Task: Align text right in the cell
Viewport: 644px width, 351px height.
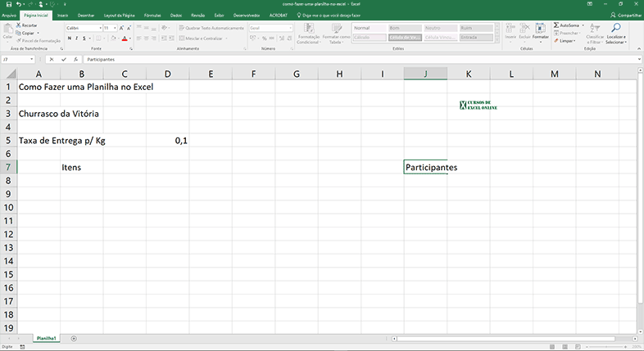Action: pyautogui.click(x=153, y=38)
